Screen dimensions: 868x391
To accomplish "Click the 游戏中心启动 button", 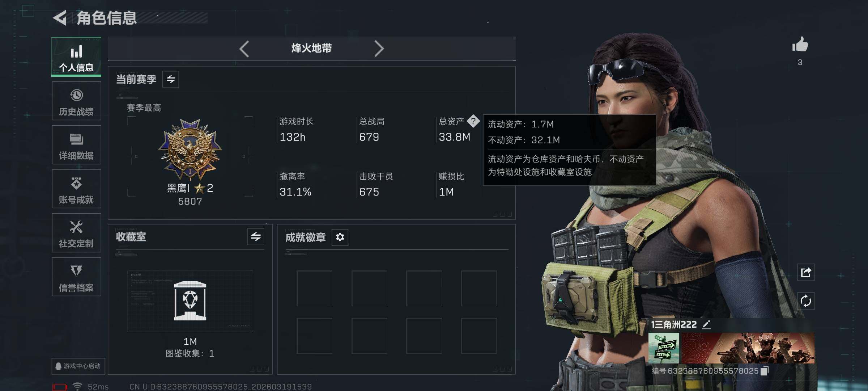I will click(x=78, y=366).
